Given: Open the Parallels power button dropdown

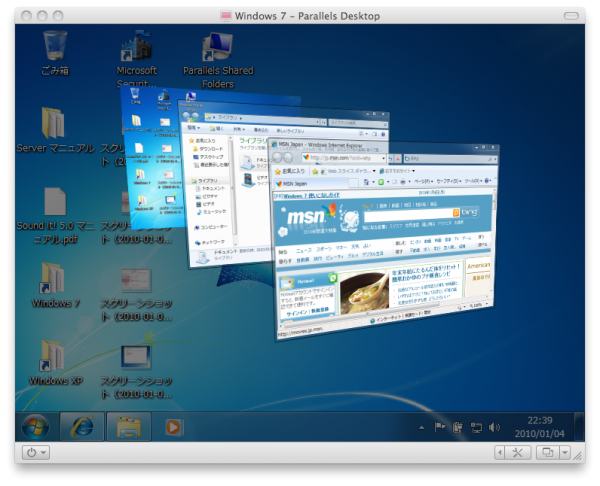Looking at the screenshot, I should pos(36,453).
